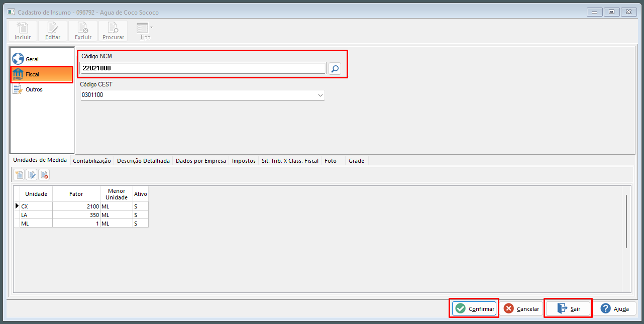Click the add unit icon in grid toolbar

pyautogui.click(x=19, y=175)
